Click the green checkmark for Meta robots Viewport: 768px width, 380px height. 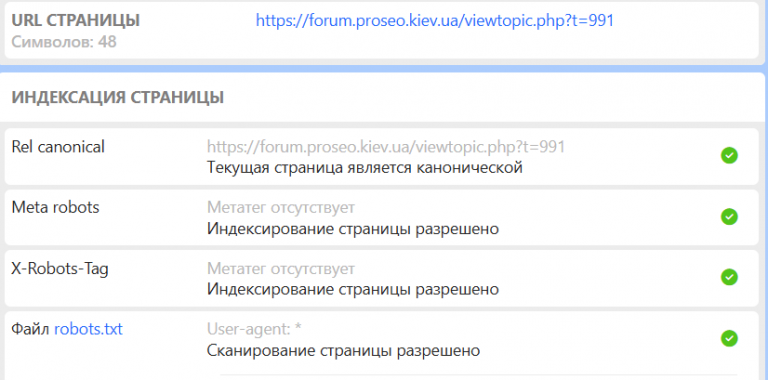(x=729, y=216)
